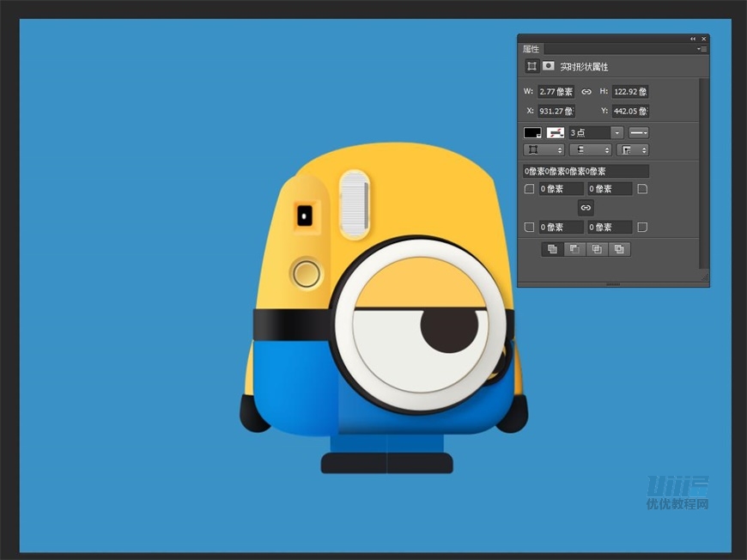Toggle the corner radius link button

586,208
